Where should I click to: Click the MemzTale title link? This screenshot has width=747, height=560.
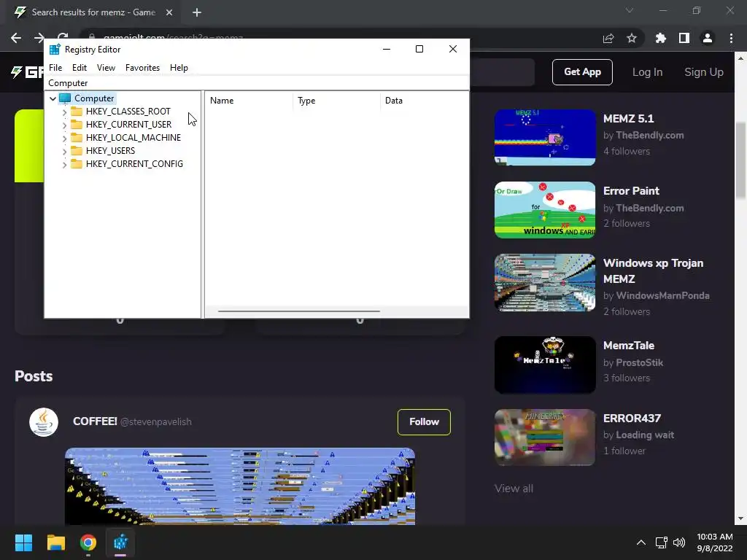629,346
